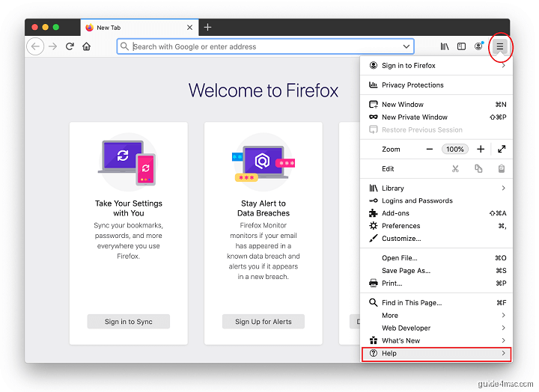Expand the More row chevron
Screen dimensions: 539x392
[503, 315]
